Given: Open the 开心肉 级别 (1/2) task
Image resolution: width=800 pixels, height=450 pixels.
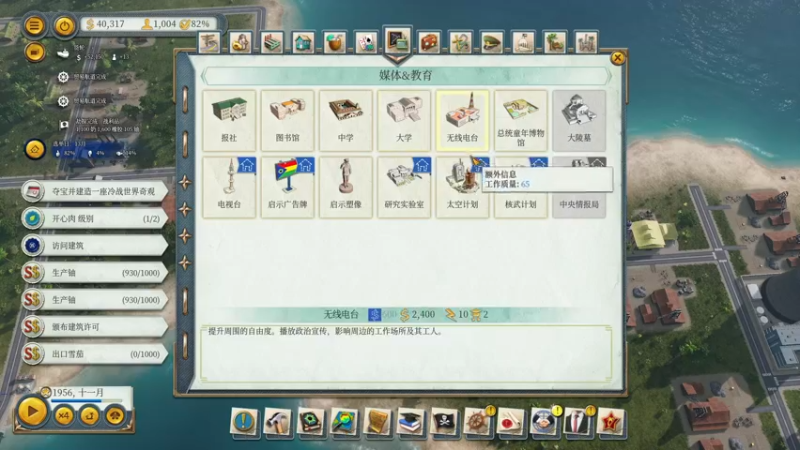Looking at the screenshot, I should (95, 218).
